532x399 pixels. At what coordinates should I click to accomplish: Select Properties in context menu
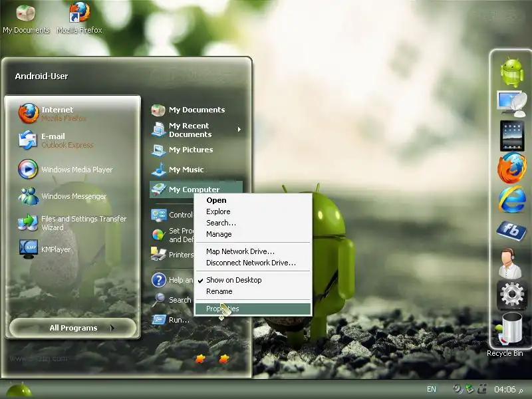click(253, 309)
